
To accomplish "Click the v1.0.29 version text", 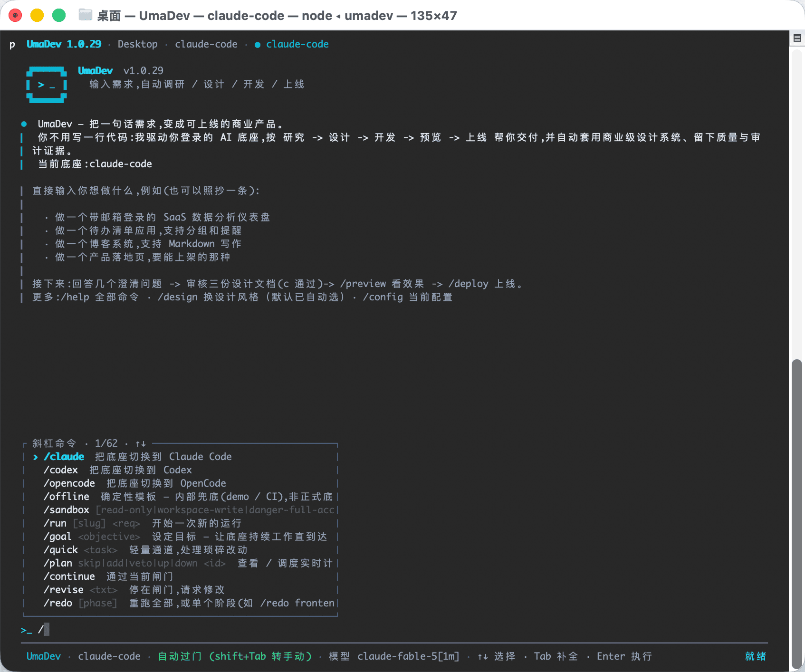I will tap(144, 71).
